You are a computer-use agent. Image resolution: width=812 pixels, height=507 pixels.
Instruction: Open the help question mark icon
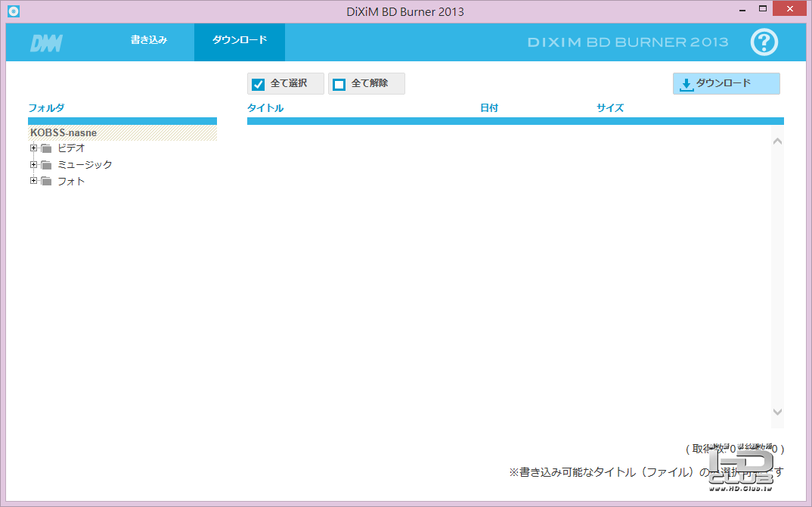click(x=764, y=42)
